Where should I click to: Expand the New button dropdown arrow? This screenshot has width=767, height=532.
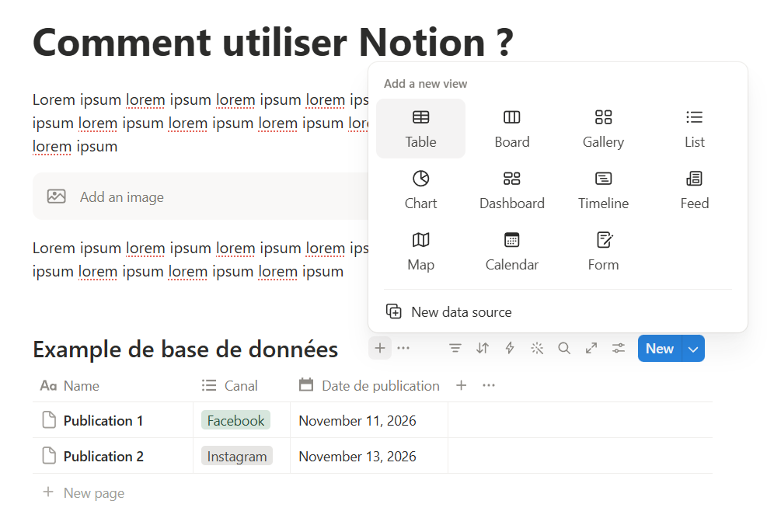[693, 349]
